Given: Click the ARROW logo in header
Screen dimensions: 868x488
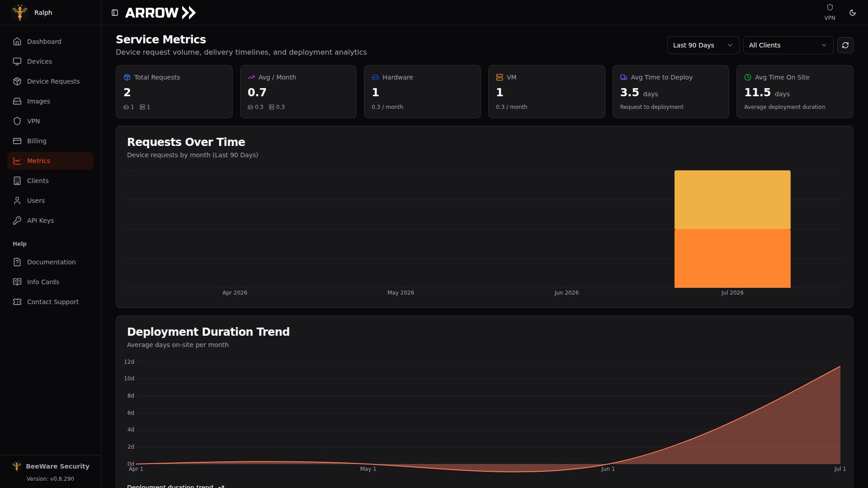Looking at the screenshot, I should tap(160, 13).
